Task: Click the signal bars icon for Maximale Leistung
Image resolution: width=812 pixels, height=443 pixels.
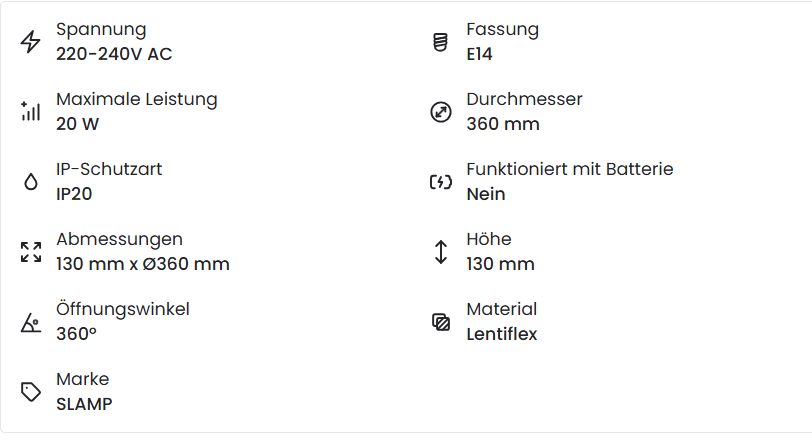Action: coord(31,111)
